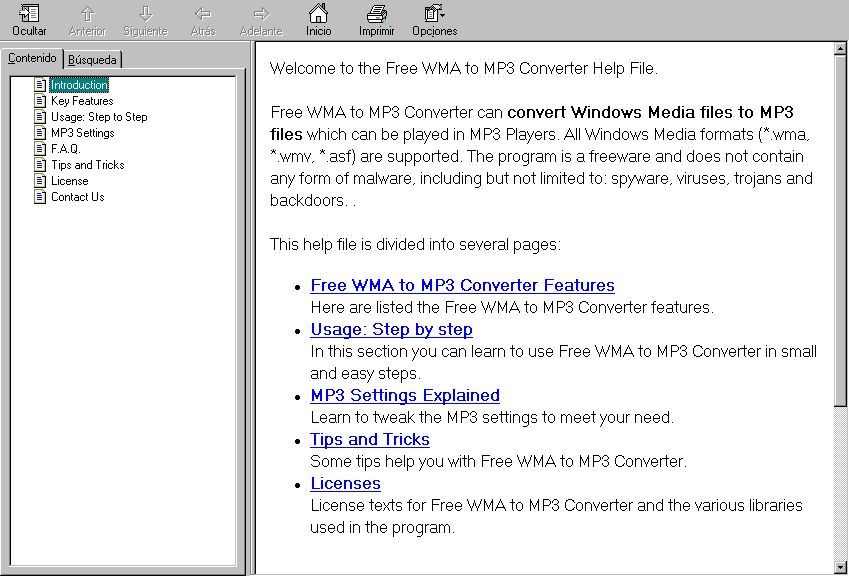
Task: Select the Contenido tab
Action: coord(32,59)
